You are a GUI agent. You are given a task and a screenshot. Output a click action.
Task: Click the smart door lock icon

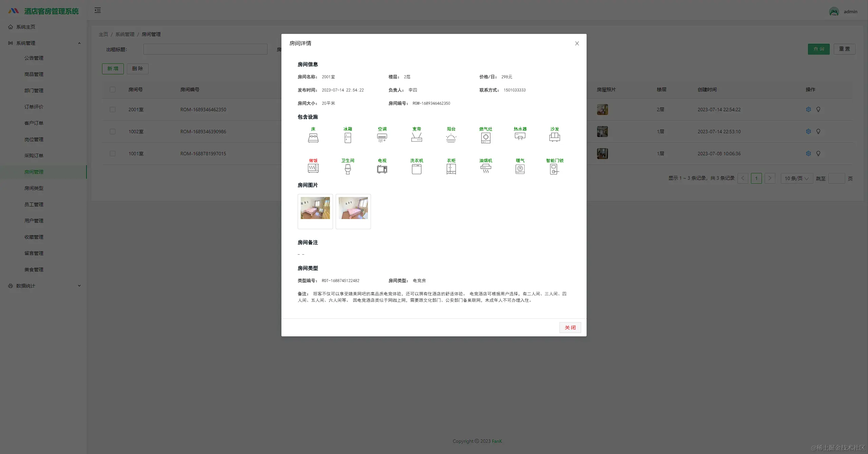[554, 169]
